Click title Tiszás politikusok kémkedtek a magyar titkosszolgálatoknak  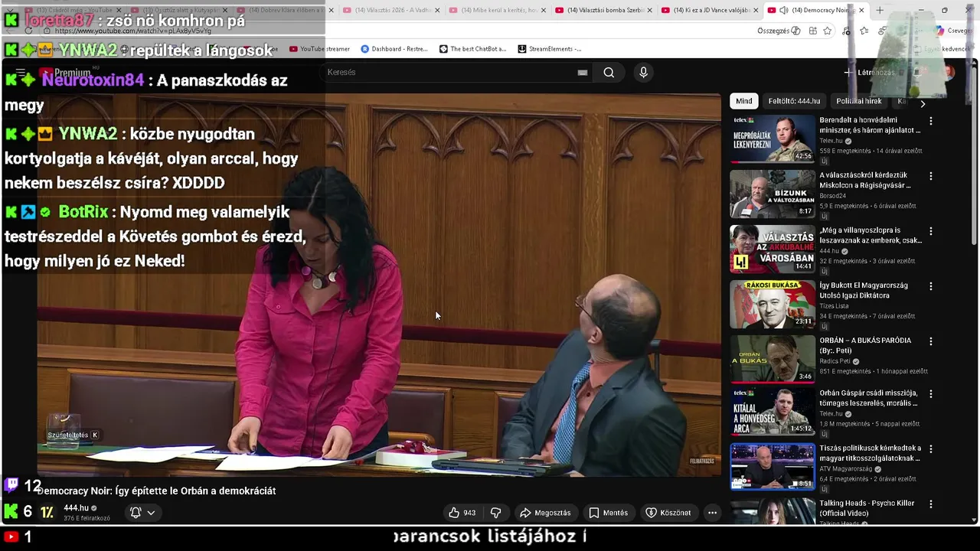click(871, 453)
